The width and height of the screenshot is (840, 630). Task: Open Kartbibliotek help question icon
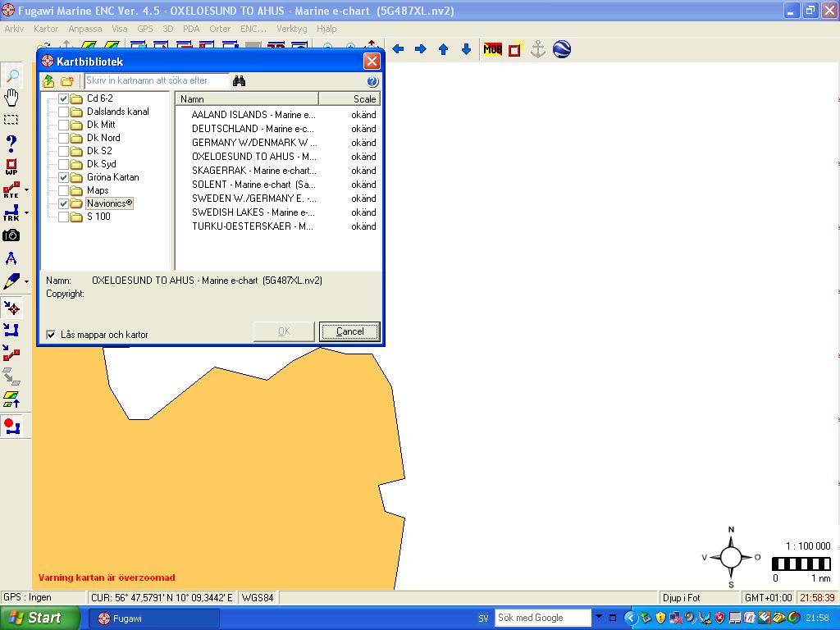coord(372,81)
